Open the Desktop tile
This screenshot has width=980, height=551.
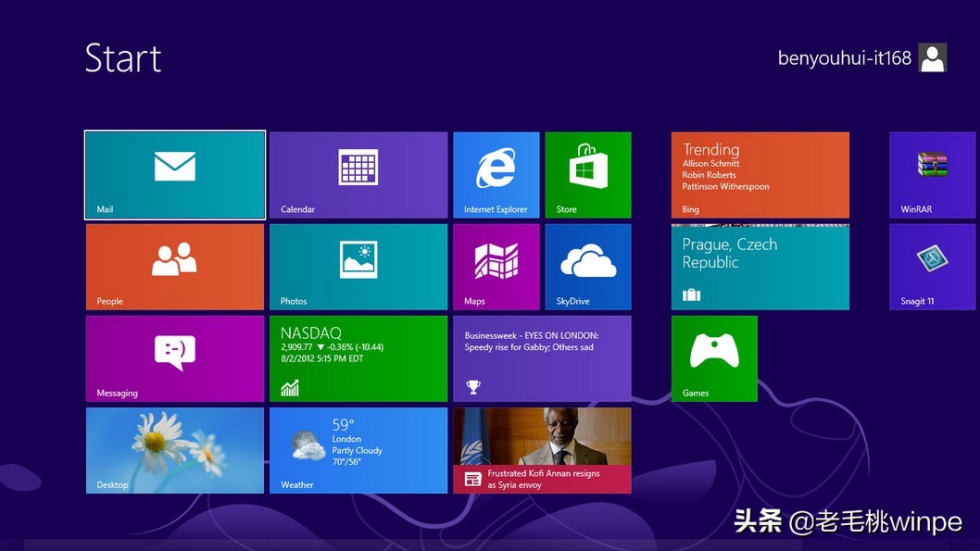[x=175, y=450]
